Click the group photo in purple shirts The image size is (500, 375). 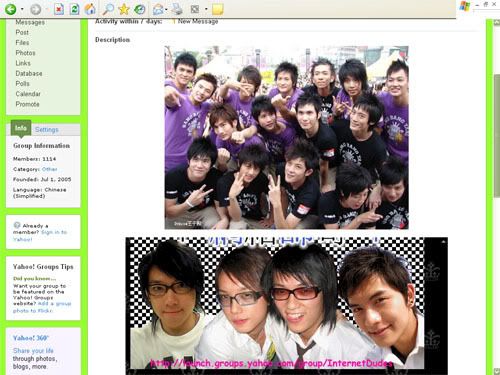(x=286, y=137)
